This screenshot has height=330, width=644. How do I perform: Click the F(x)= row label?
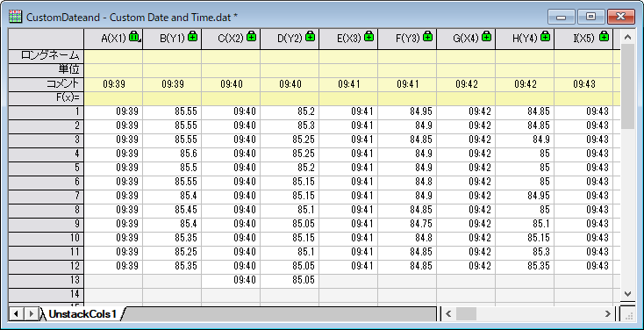[x=47, y=98]
